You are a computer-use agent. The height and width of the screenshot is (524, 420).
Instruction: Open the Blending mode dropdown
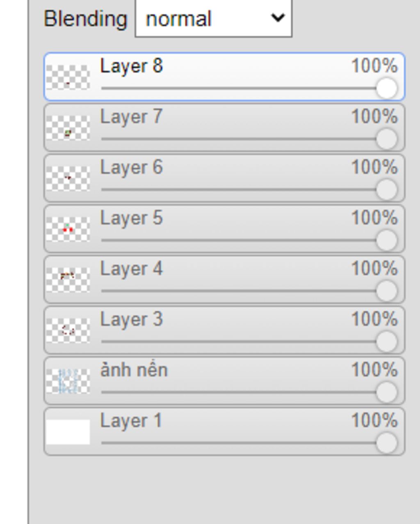click(x=213, y=18)
